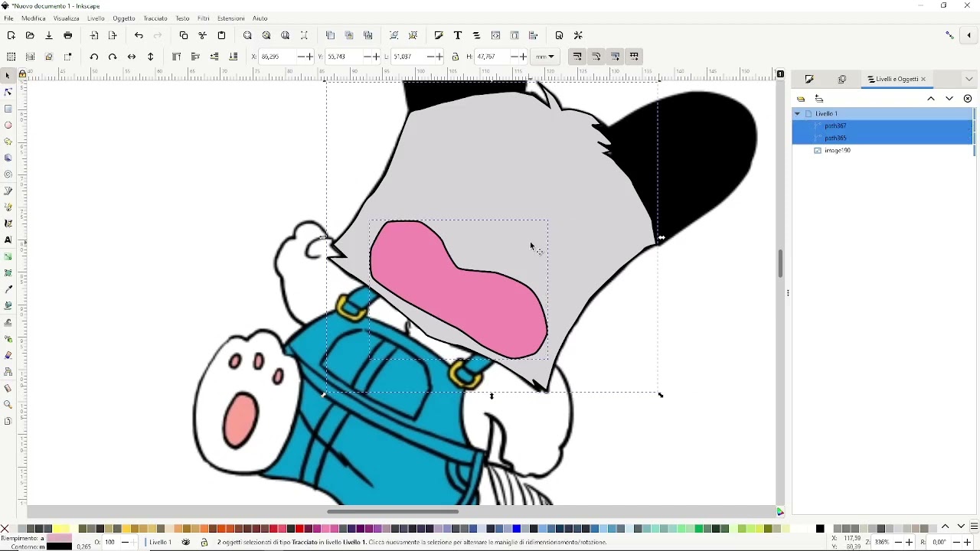
Task: Open Preferences wrench icon
Action: pos(579,36)
